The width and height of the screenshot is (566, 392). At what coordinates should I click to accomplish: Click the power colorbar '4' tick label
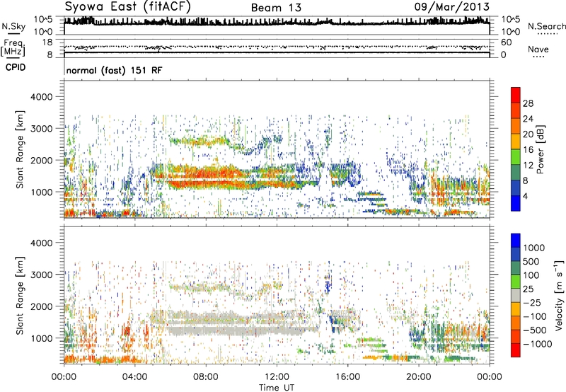[x=525, y=196]
